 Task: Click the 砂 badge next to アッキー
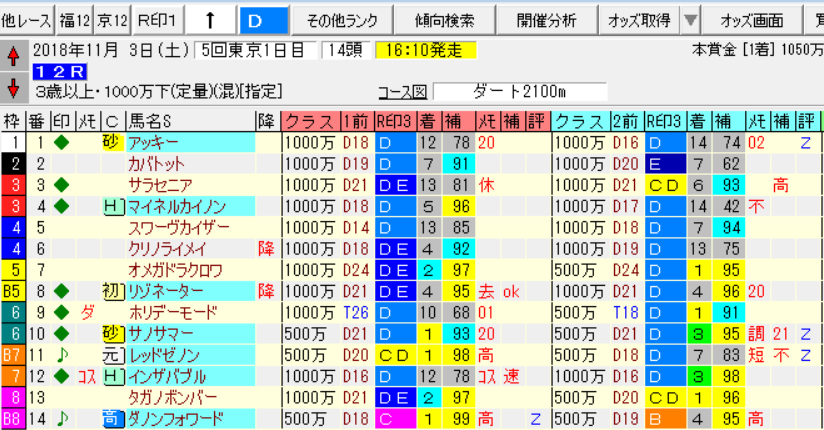(113, 142)
